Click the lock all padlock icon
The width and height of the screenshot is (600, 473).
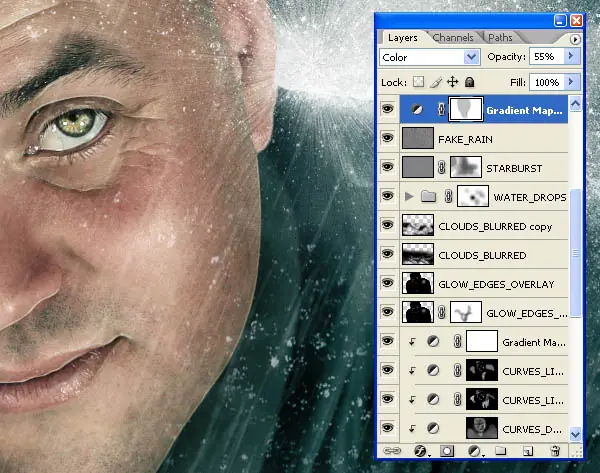point(470,82)
